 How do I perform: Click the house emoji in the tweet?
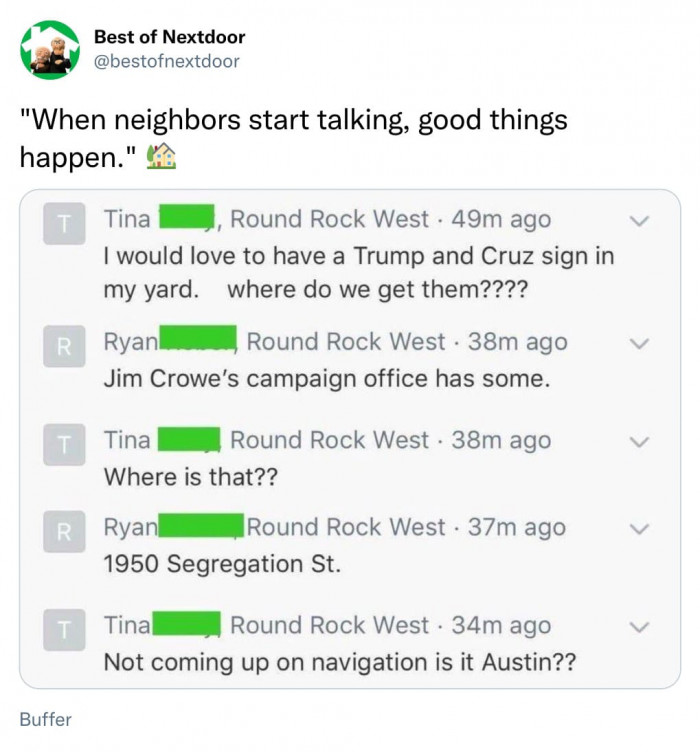[x=161, y=156]
